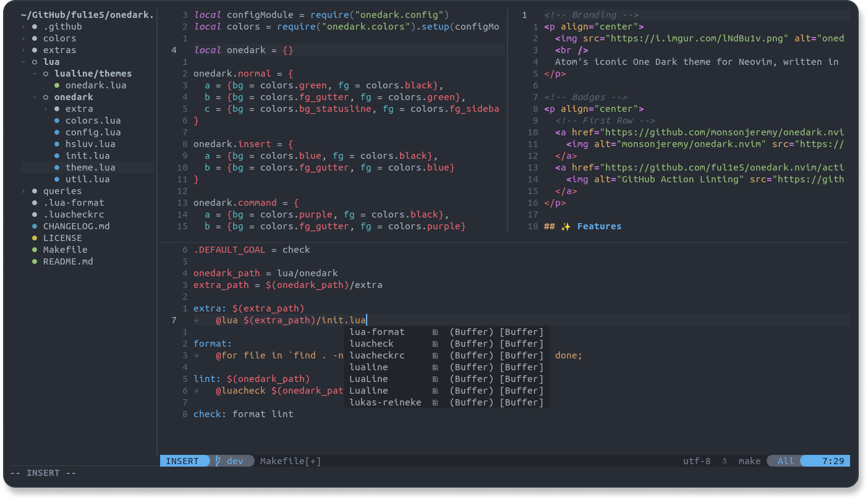Click the All scroll percentage in statusline

coord(786,461)
